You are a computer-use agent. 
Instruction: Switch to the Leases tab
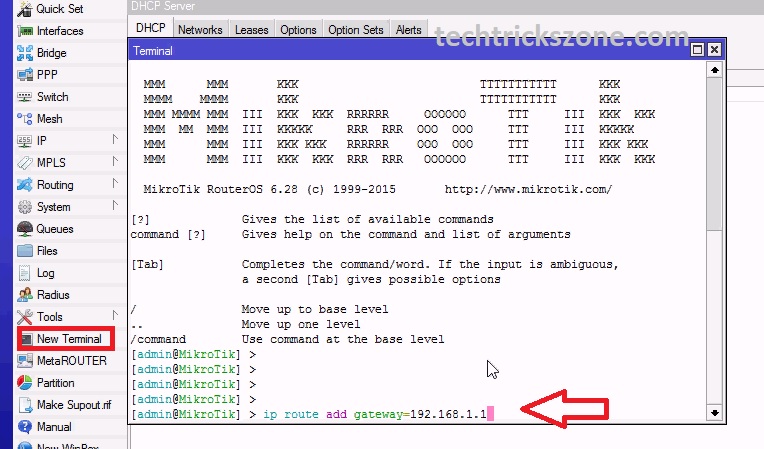pyautogui.click(x=251, y=30)
